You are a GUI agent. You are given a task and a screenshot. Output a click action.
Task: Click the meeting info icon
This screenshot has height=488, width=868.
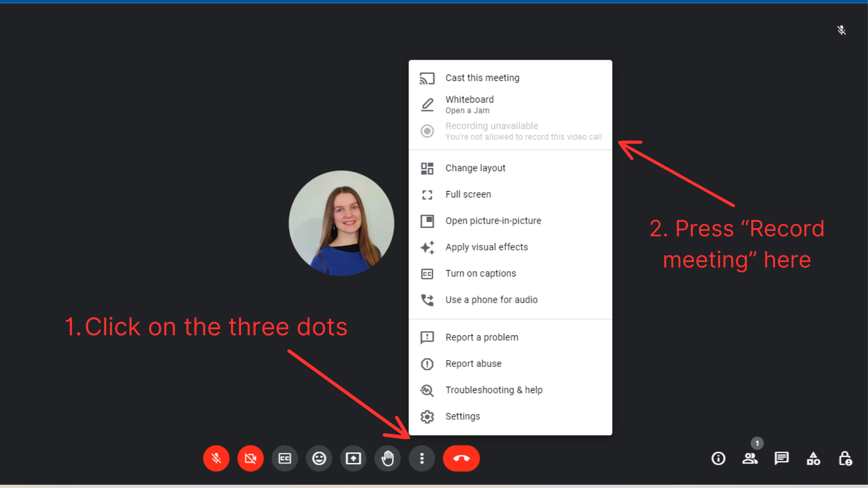point(718,458)
